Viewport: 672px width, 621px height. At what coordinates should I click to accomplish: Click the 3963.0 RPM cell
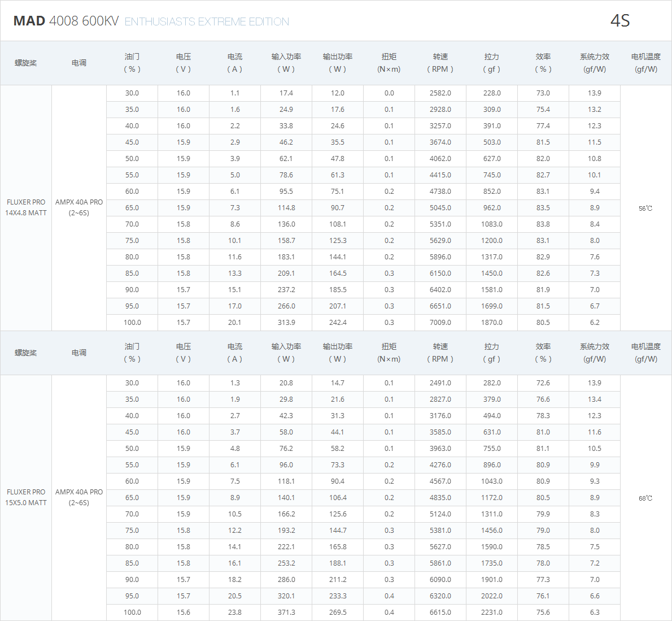pos(440,449)
